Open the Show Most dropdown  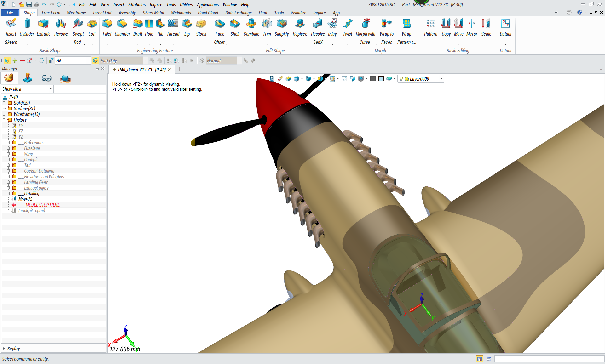coord(51,89)
